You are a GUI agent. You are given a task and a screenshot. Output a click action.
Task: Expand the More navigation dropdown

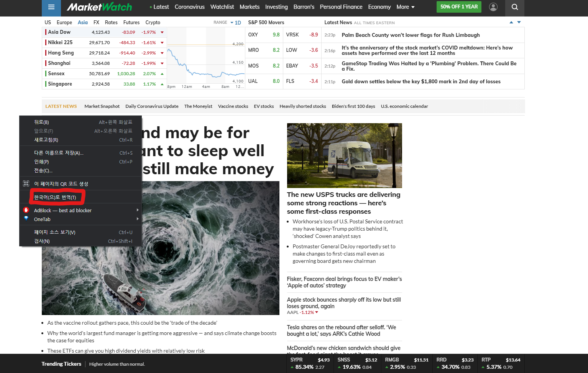406,7
